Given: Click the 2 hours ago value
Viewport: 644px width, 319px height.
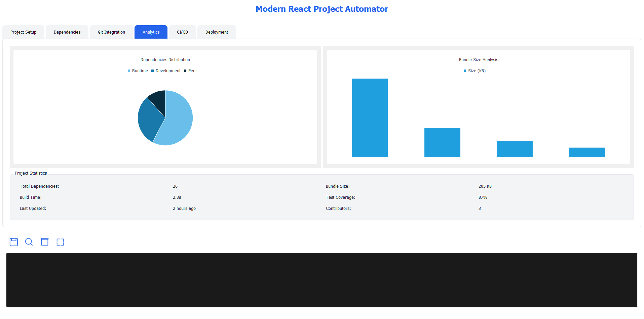Looking at the screenshot, I should 184,209.
